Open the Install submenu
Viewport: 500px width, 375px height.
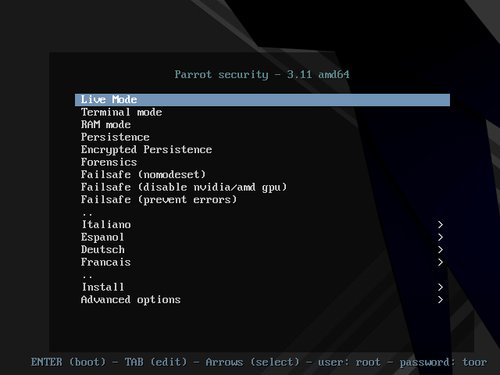point(262,287)
